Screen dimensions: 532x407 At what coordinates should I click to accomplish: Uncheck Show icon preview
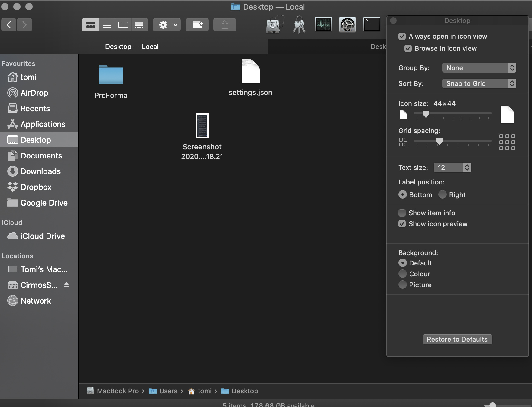tap(402, 224)
